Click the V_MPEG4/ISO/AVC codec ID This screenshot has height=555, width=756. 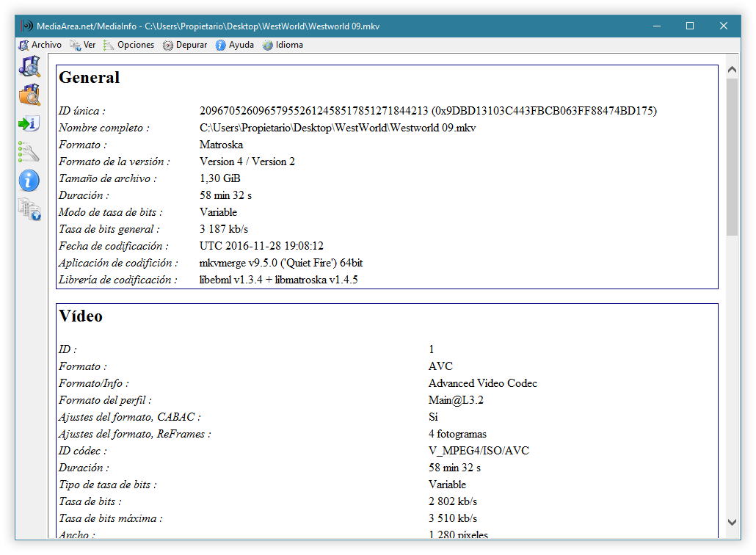479,451
